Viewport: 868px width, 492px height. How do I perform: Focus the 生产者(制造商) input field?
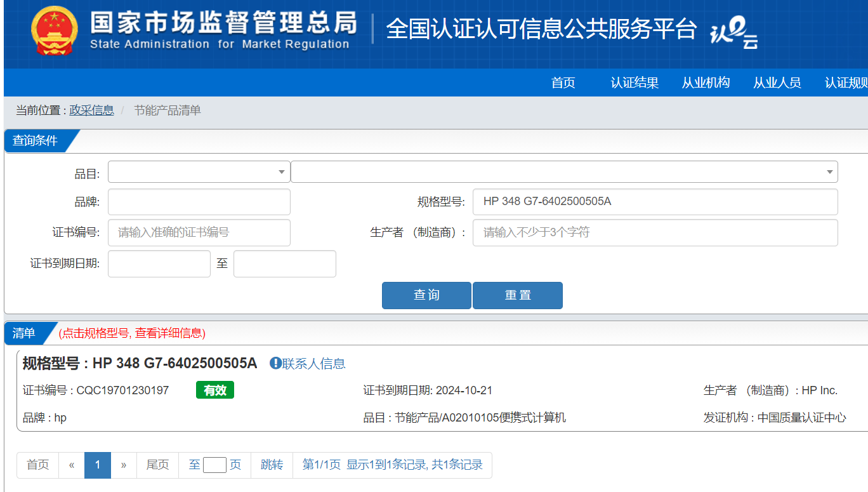click(x=655, y=232)
